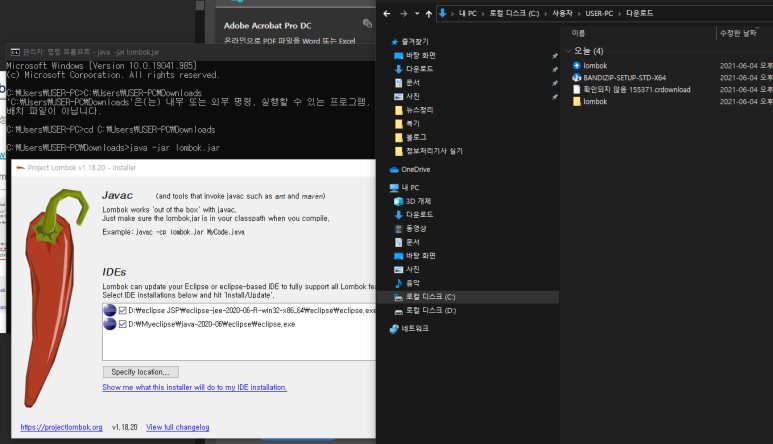
Task: Click the 음악 note icon under 내 PC
Action: pyautogui.click(x=399, y=283)
